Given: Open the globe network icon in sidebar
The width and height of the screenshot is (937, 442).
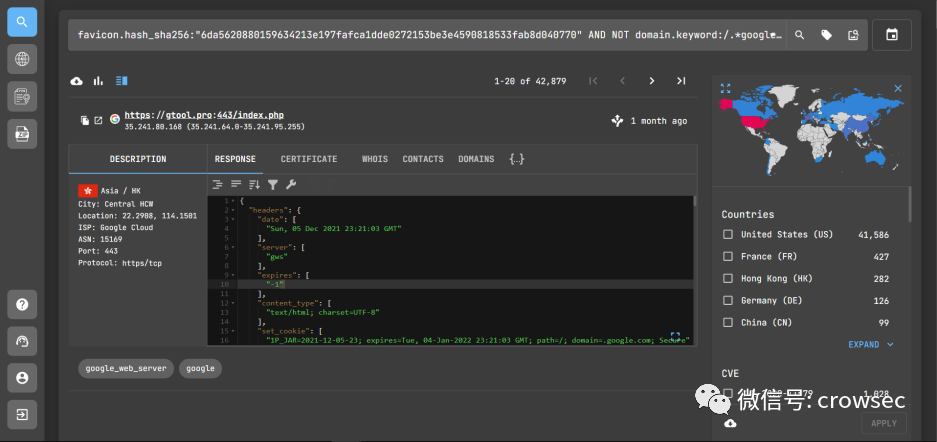Looking at the screenshot, I should (22, 59).
